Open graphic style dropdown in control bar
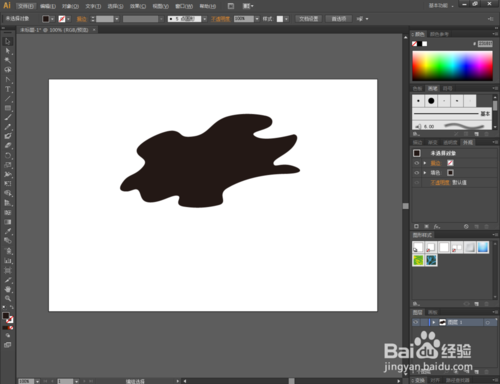The image size is (500, 384). tap(286, 19)
